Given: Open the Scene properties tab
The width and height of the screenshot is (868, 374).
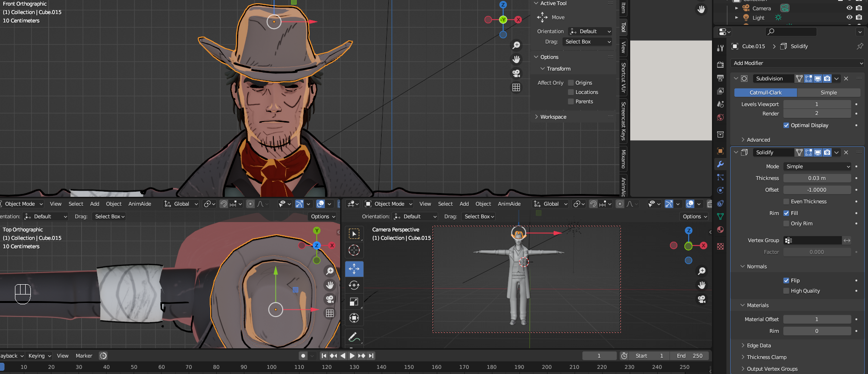Looking at the screenshot, I should tap(720, 104).
